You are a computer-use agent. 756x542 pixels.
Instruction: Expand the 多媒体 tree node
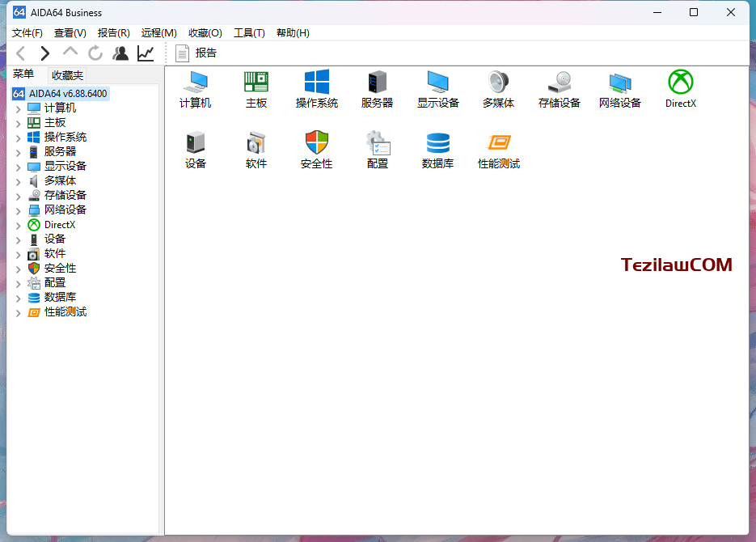(x=19, y=182)
